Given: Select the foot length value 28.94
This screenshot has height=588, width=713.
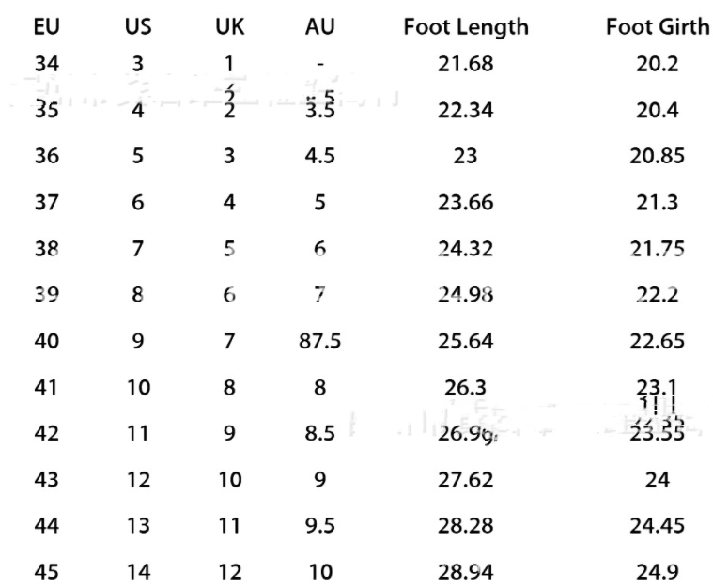Looking at the screenshot, I should pos(466,571).
